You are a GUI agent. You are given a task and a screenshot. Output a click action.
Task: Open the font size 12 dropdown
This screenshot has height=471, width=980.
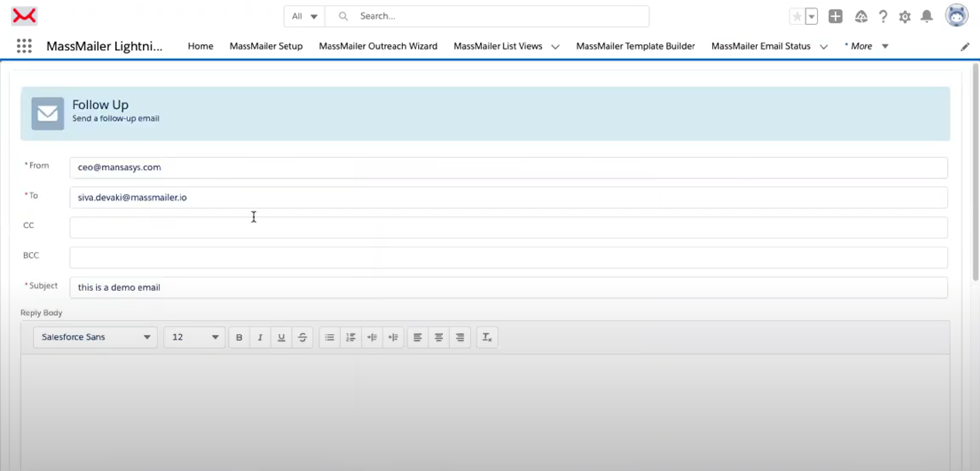click(x=194, y=337)
